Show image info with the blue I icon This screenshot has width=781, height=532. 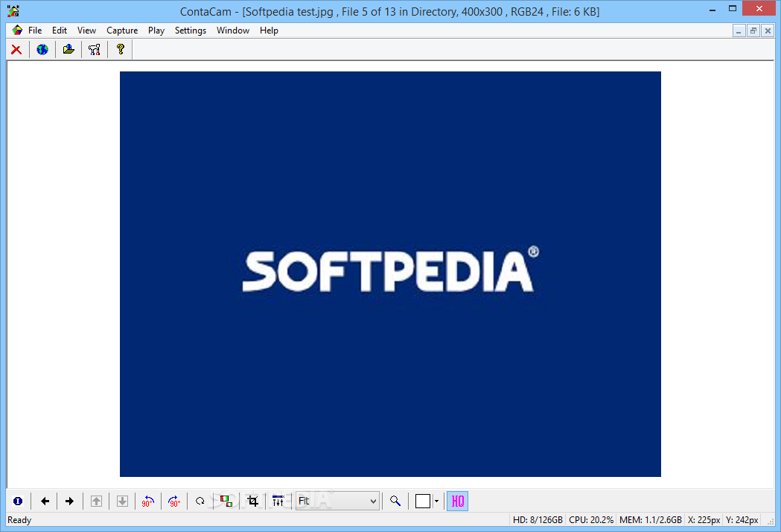(18, 501)
